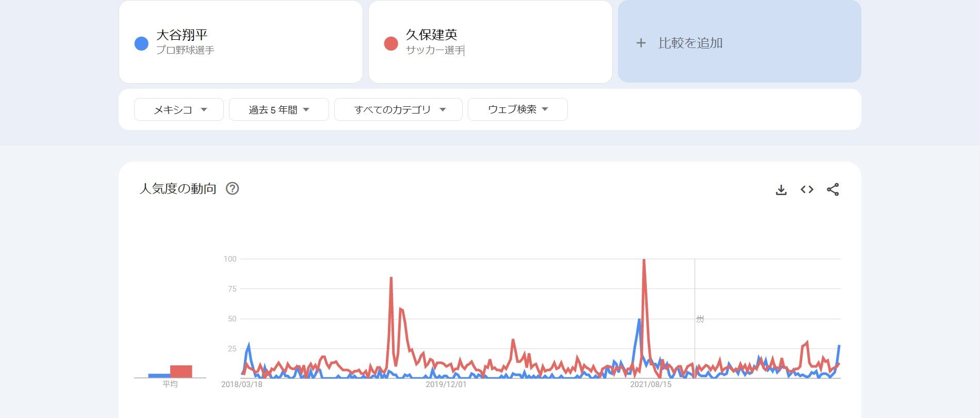Viewport: 980px width, 418px height.
Task: Click the 2019/12/01 date label
Action: tap(446, 384)
